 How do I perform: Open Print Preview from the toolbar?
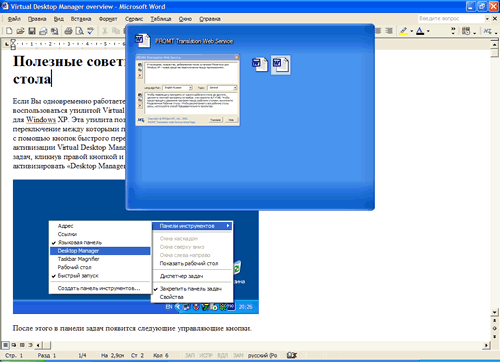[x=79, y=31]
